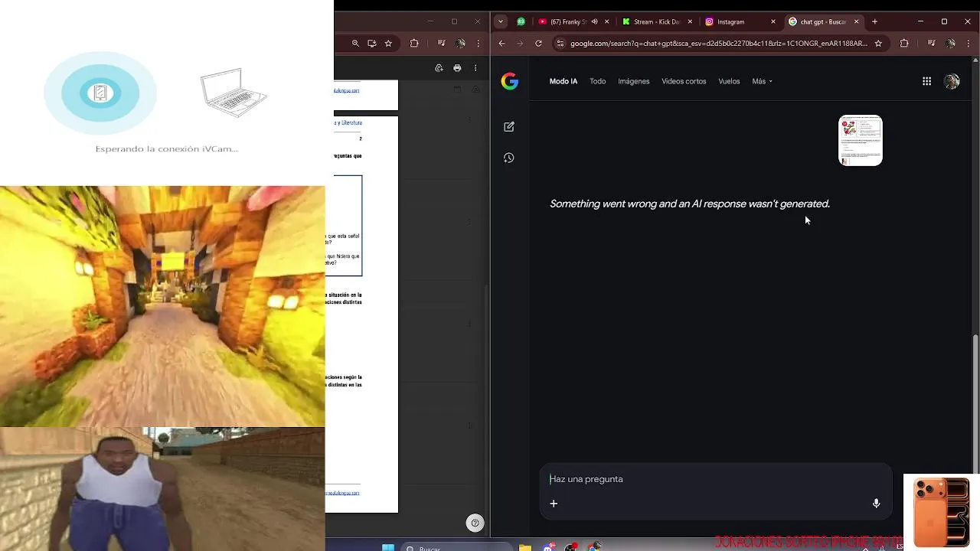Open Chrome from the taskbar
This screenshot has width=980, height=551.
pos(594,547)
